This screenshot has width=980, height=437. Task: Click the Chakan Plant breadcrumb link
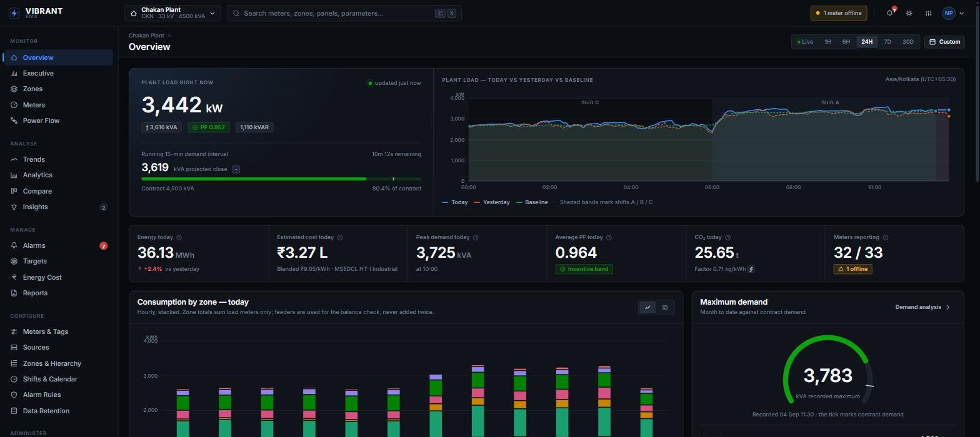click(146, 36)
